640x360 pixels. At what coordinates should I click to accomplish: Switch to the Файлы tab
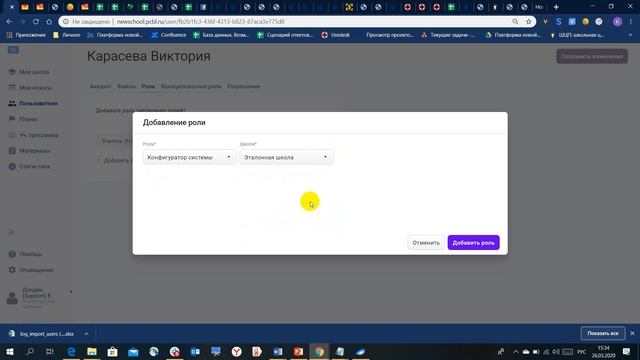coord(126,87)
